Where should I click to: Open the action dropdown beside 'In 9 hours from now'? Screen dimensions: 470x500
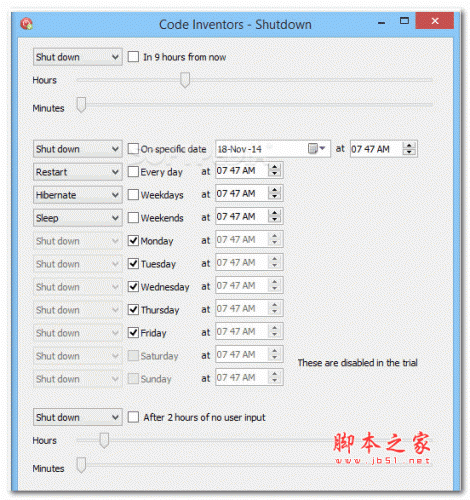click(x=78, y=57)
